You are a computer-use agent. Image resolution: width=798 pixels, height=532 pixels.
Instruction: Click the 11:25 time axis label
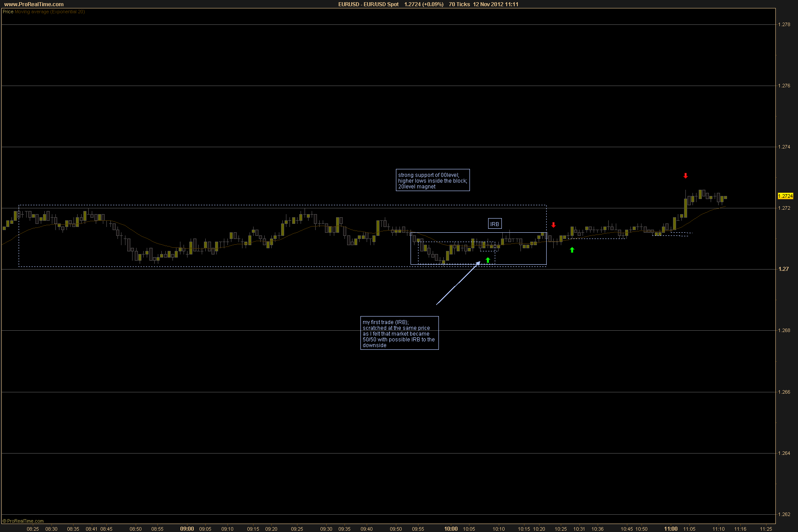(x=766, y=529)
